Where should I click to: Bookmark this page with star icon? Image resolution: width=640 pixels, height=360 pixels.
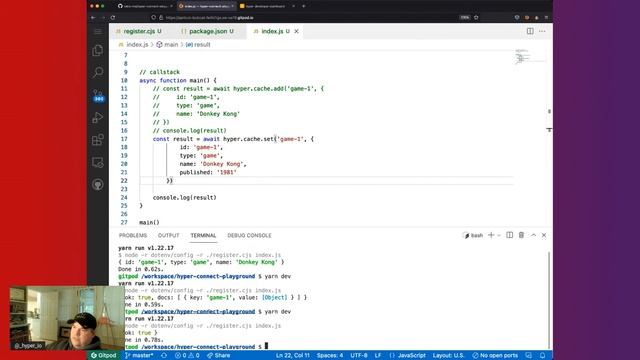476,18
